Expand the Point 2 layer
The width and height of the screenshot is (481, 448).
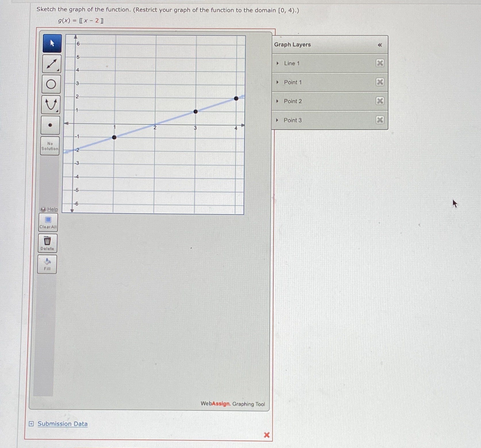pyautogui.click(x=277, y=101)
